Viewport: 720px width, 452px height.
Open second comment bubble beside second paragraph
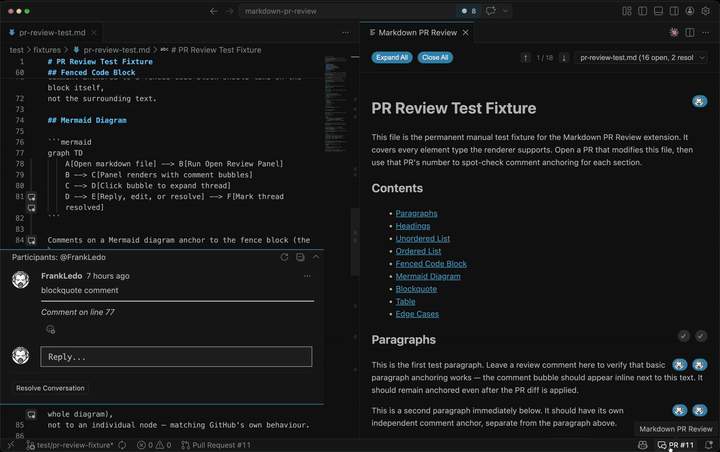pyautogui.click(x=699, y=410)
